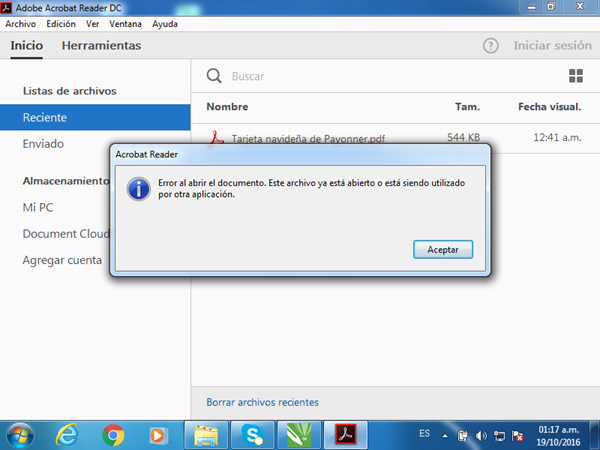Click the Adobe logo in title bar
This screenshot has width=600, height=450.
(6, 7)
